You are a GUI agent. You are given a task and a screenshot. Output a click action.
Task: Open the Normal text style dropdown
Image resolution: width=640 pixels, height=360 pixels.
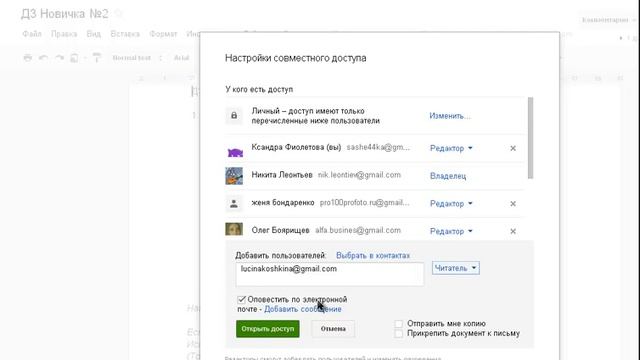(138, 58)
